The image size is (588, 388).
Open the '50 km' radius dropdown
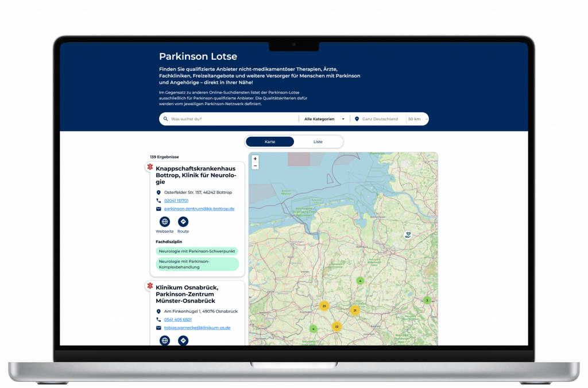pyautogui.click(x=417, y=119)
